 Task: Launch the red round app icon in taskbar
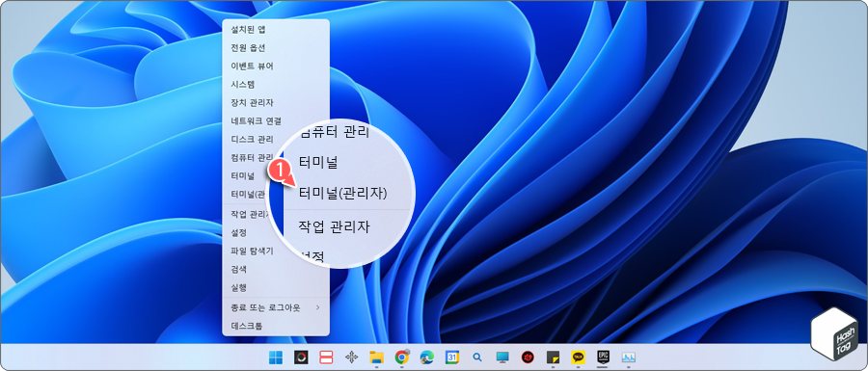(x=528, y=358)
